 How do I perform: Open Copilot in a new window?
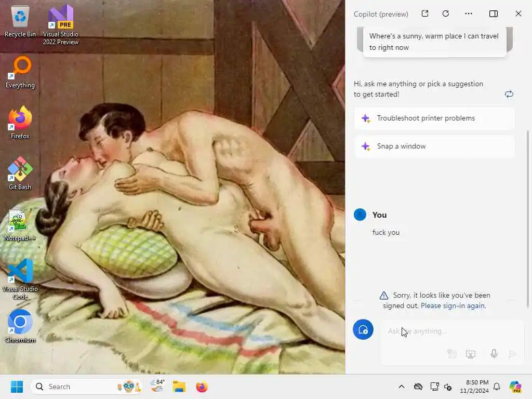point(425,14)
